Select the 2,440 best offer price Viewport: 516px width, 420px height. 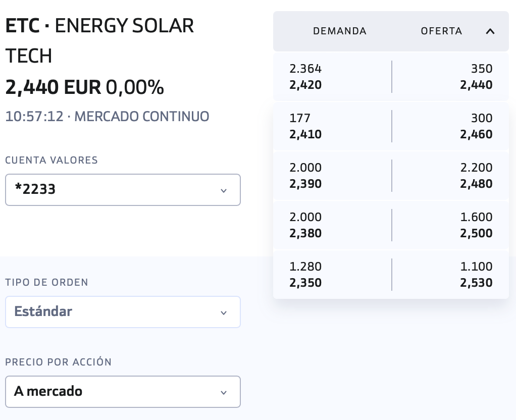coord(476,85)
